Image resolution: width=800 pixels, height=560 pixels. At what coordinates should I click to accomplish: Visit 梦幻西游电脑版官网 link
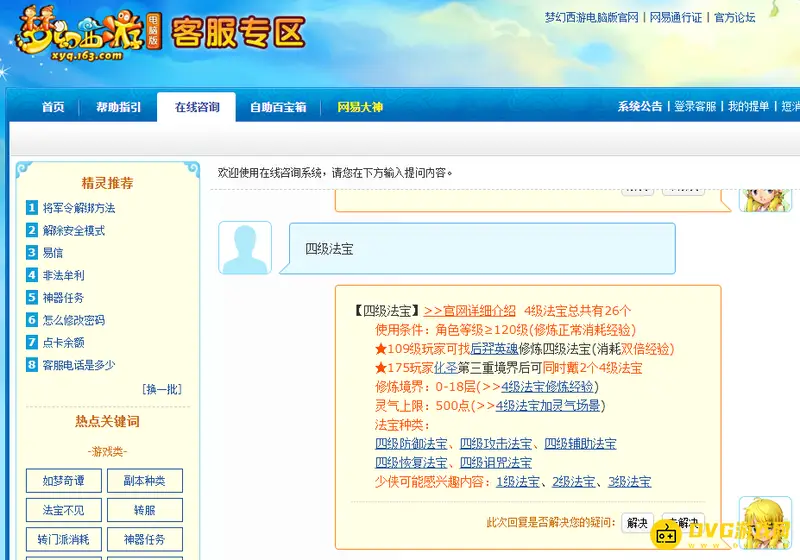[592, 17]
